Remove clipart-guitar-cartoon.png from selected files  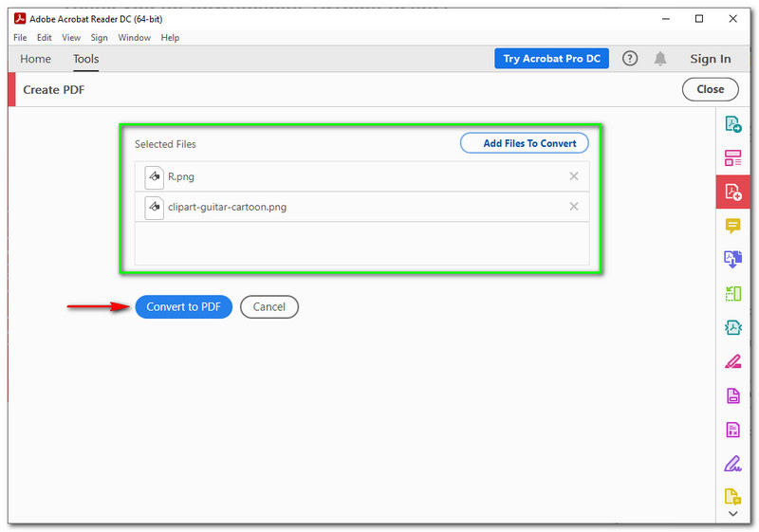pyautogui.click(x=574, y=207)
